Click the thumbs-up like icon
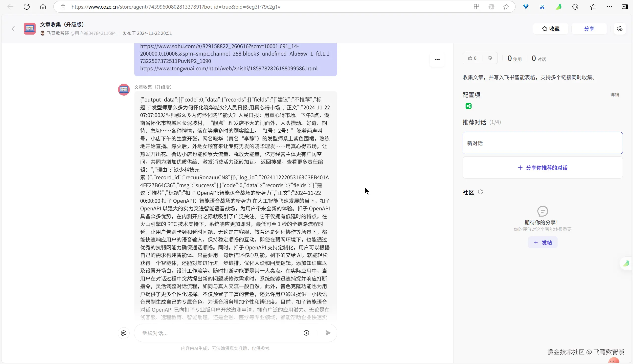The height and width of the screenshot is (364, 633). point(470,58)
